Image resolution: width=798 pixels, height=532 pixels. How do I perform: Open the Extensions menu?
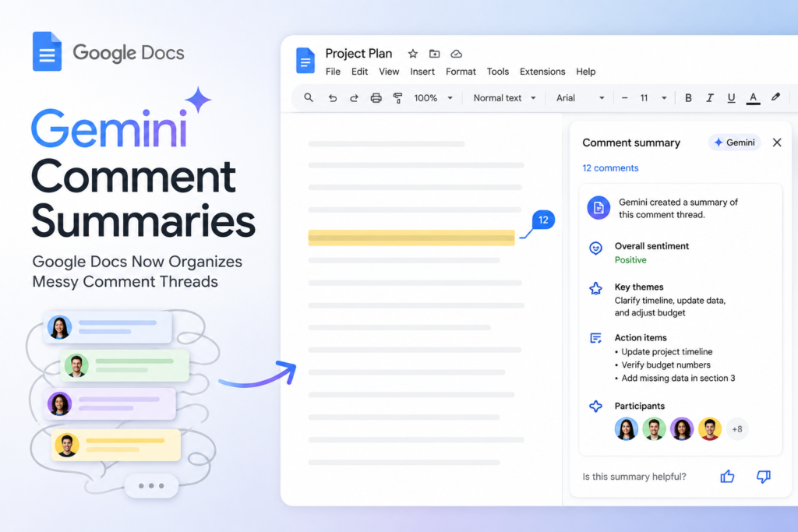[542, 72]
